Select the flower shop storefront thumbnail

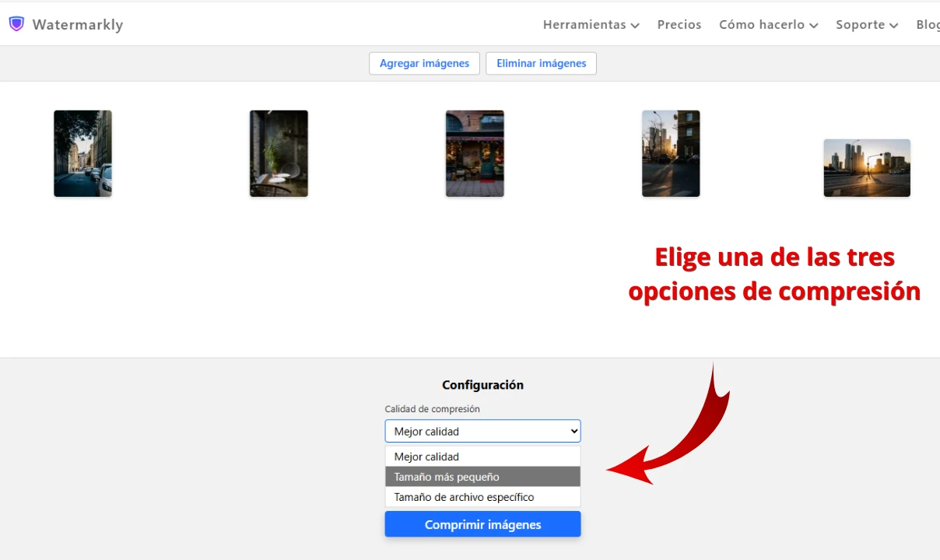tap(475, 153)
